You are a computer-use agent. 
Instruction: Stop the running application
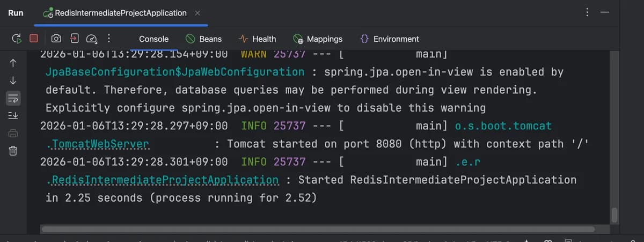(x=34, y=38)
